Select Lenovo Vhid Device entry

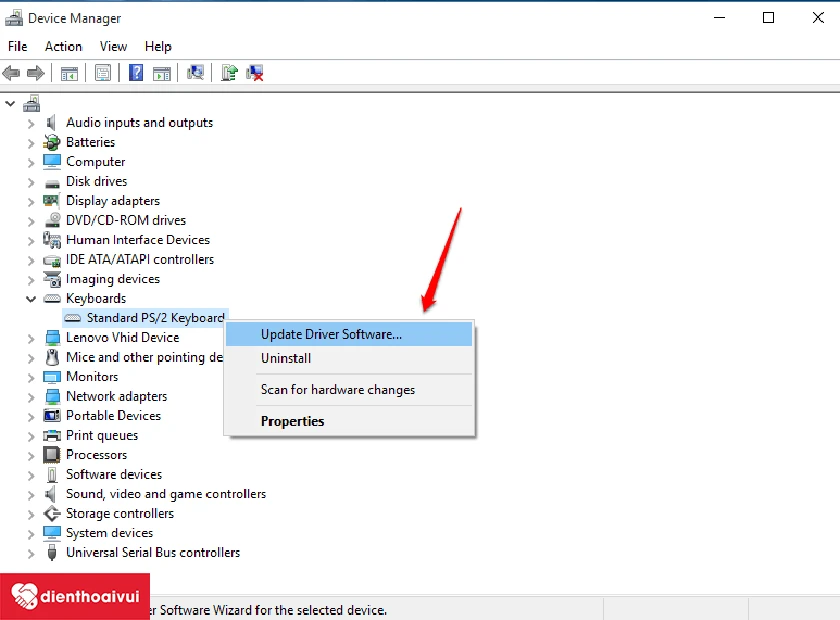coord(122,338)
